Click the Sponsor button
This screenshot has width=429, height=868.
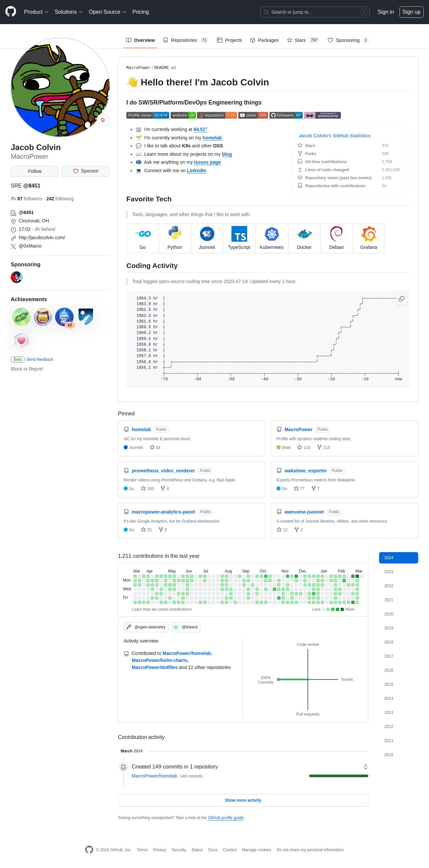[85, 171]
